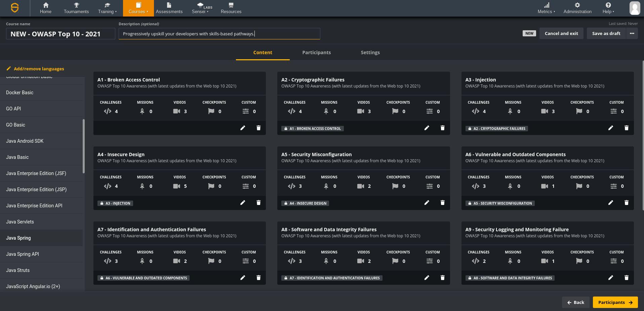Open the Training dropdown menu

107,8
